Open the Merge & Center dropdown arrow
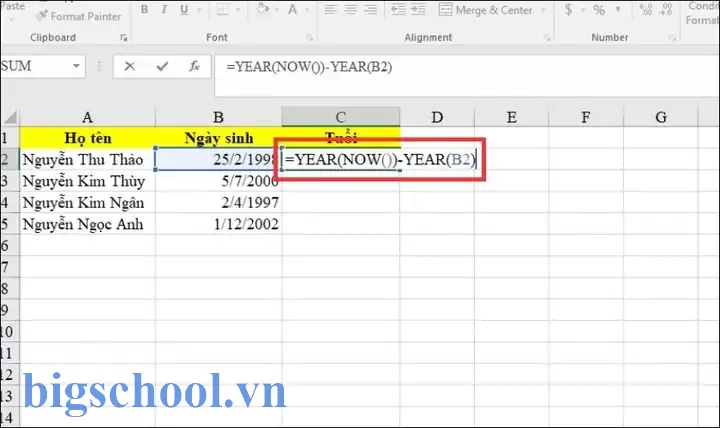 point(544,10)
